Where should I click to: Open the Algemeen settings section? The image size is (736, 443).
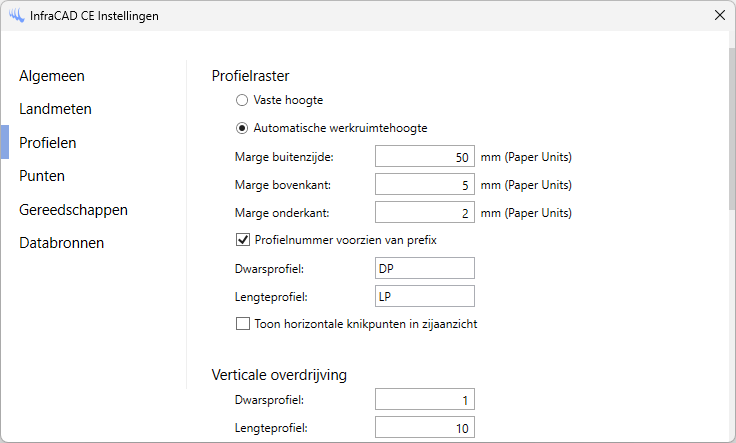51,75
